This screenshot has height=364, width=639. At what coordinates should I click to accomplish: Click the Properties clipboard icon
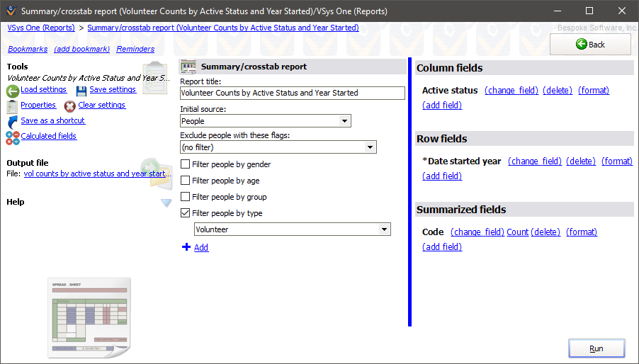coord(12,106)
